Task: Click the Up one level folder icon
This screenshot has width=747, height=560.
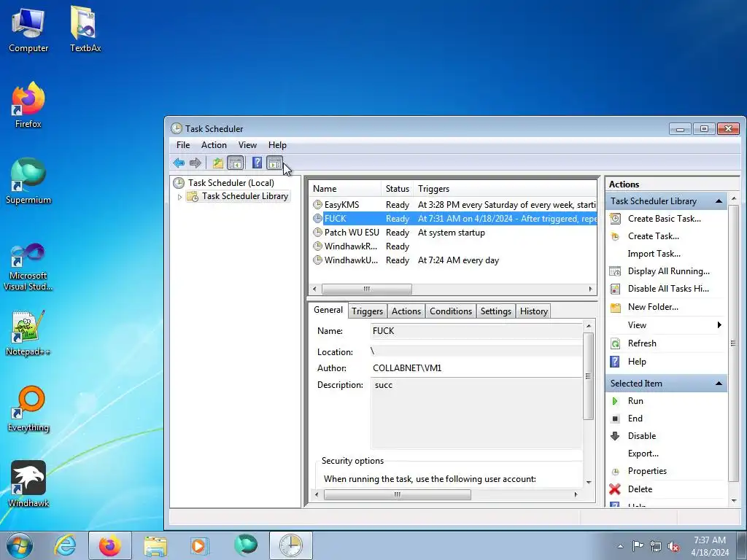Action: tap(217, 163)
